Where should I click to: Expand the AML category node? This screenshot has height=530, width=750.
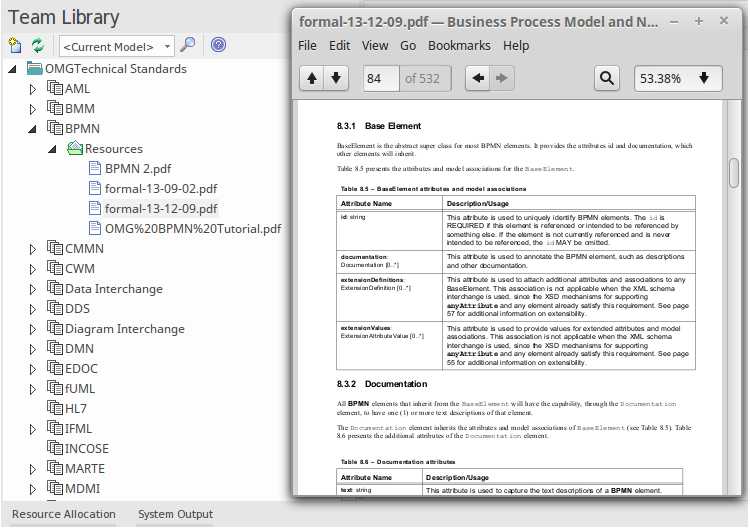[32, 89]
